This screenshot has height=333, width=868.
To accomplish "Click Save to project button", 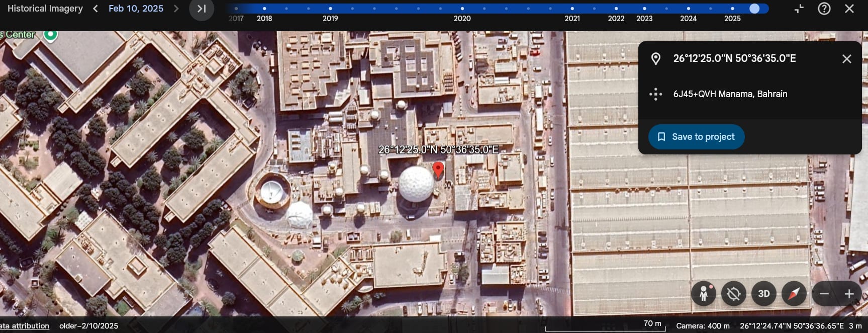I will (x=696, y=137).
